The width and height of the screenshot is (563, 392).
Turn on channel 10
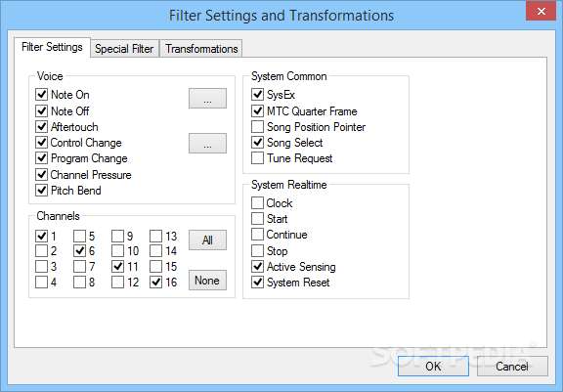117,251
